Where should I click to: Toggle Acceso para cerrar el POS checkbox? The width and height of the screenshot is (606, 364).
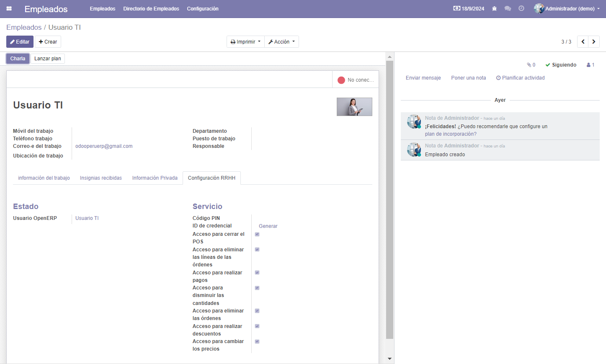tap(257, 234)
